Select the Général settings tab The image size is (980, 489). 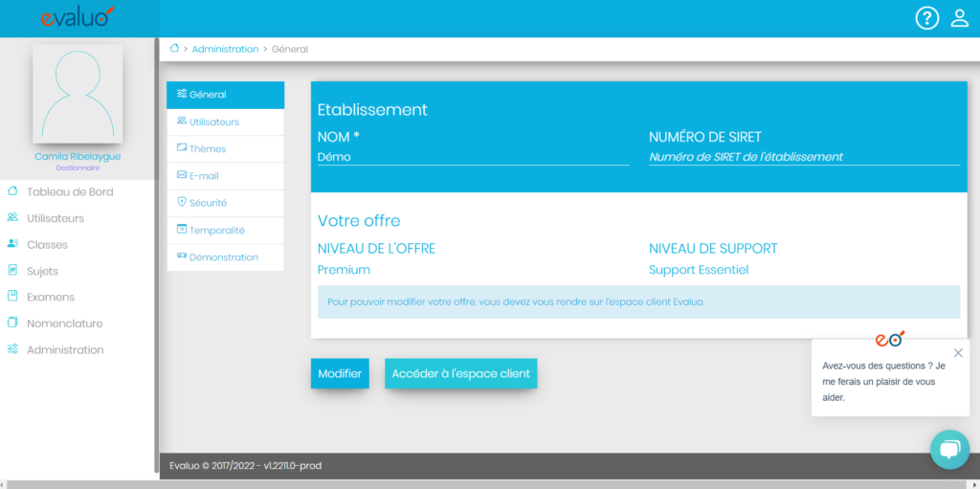pyautogui.click(x=225, y=95)
